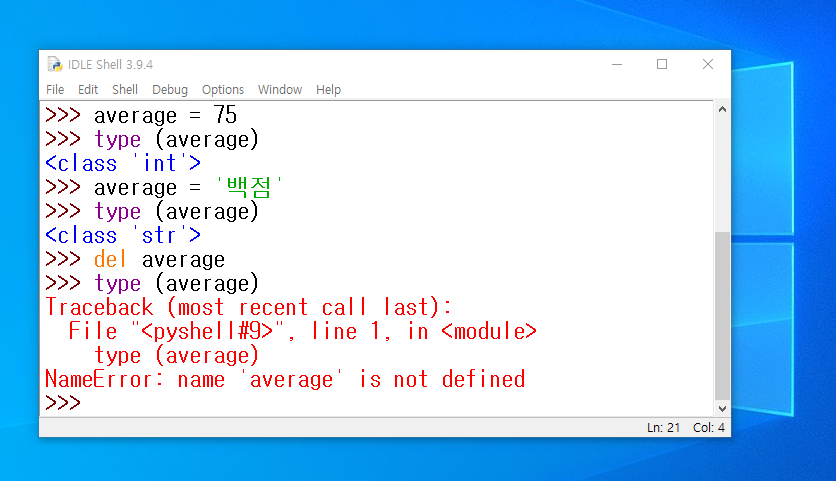Open the Shell menu
836x481 pixels.
(125, 90)
